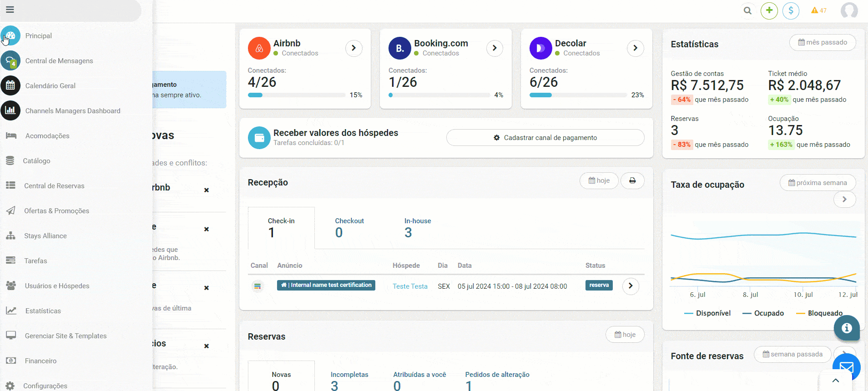Select Configurações gear icon
The height and width of the screenshot is (391, 868).
pyautogui.click(x=10, y=386)
